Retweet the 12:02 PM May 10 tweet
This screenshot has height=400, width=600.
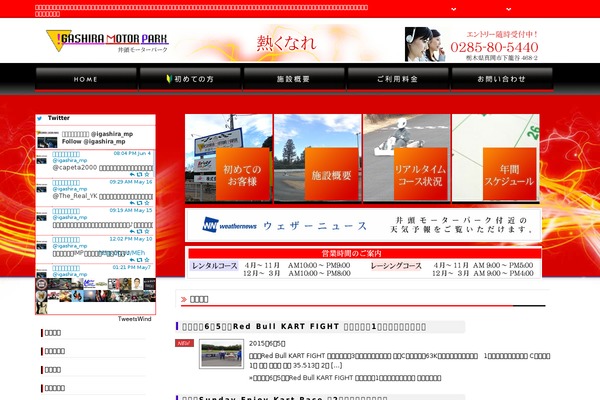pyautogui.click(x=139, y=260)
